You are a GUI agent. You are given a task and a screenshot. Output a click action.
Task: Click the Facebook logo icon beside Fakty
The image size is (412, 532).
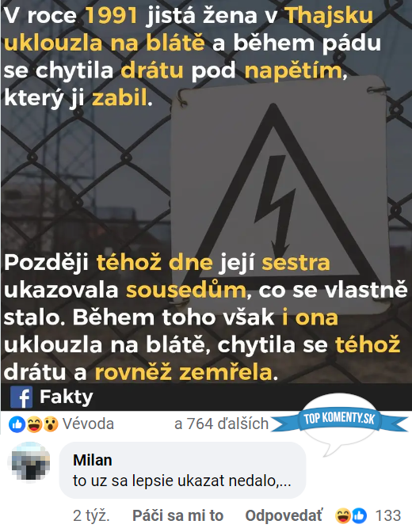click(x=21, y=397)
